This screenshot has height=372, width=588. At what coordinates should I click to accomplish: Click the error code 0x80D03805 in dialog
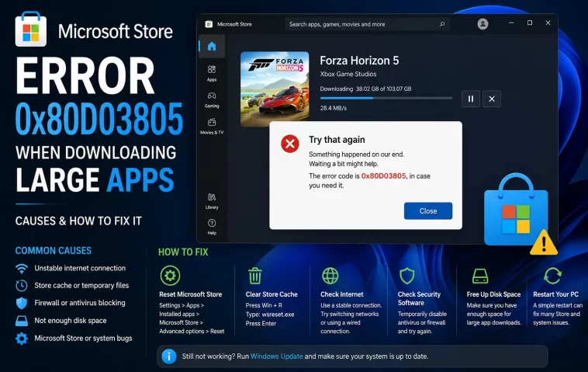pyautogui.click(x=383, y=176)
